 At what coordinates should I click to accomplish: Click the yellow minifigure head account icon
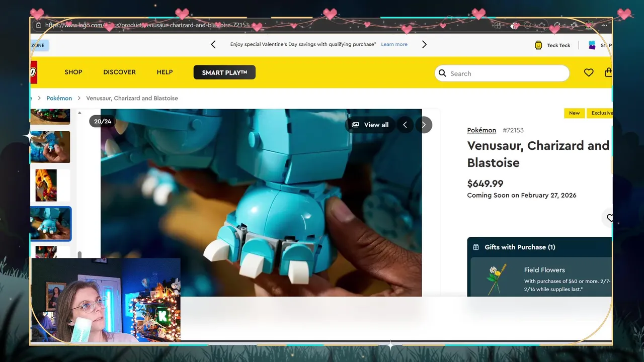[538, 45]
